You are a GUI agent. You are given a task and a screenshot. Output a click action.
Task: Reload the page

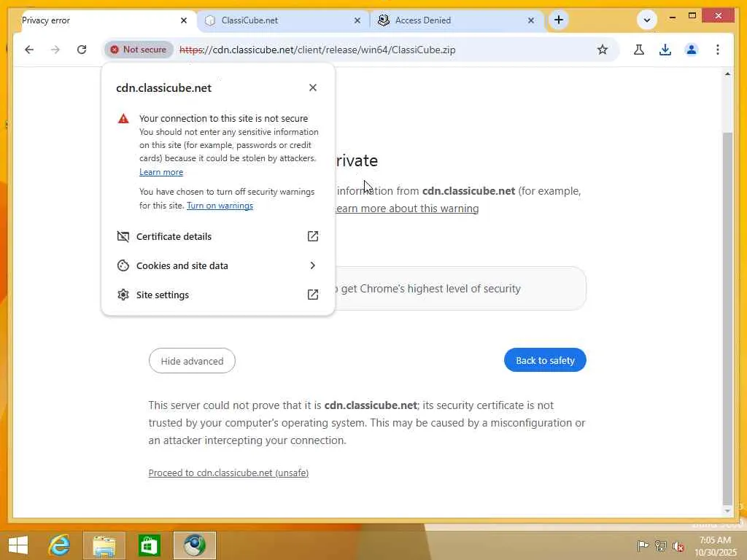(82, 50)
